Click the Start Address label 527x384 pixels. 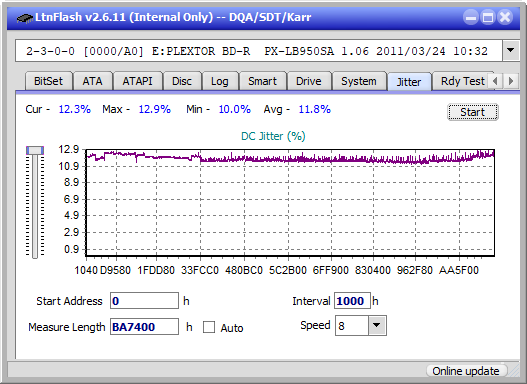(x=69, y=301)
